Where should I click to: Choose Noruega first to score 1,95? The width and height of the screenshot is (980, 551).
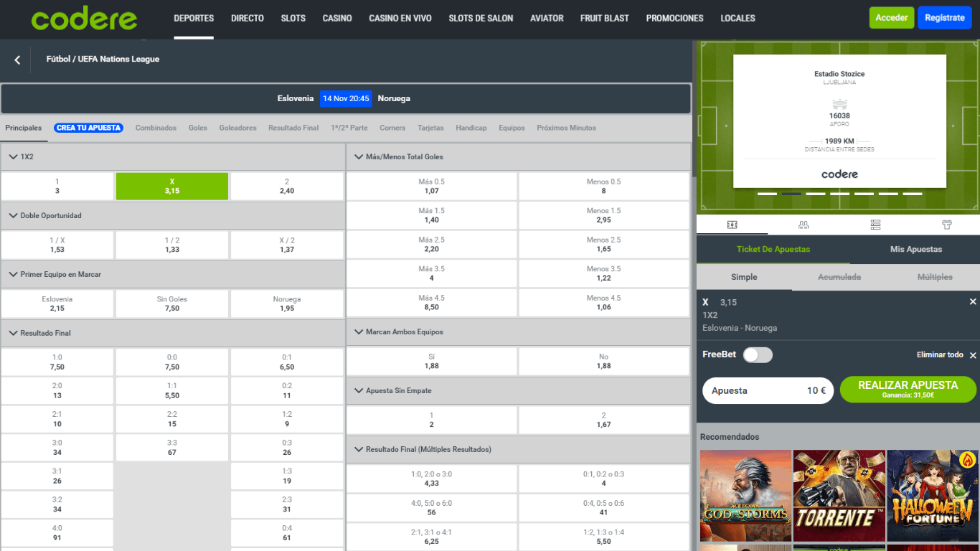[x=287, y=303]
